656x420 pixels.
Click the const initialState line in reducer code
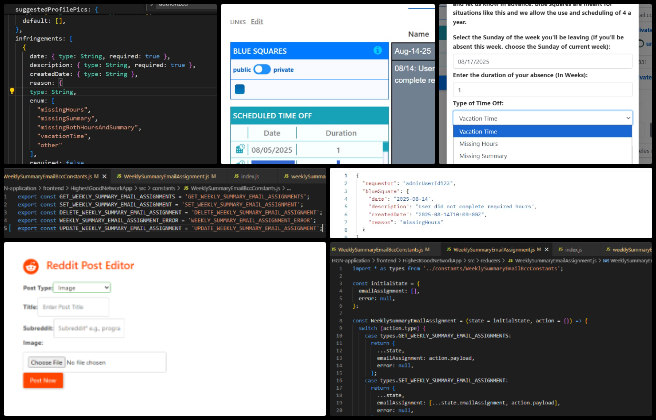(x=386, y=283)
